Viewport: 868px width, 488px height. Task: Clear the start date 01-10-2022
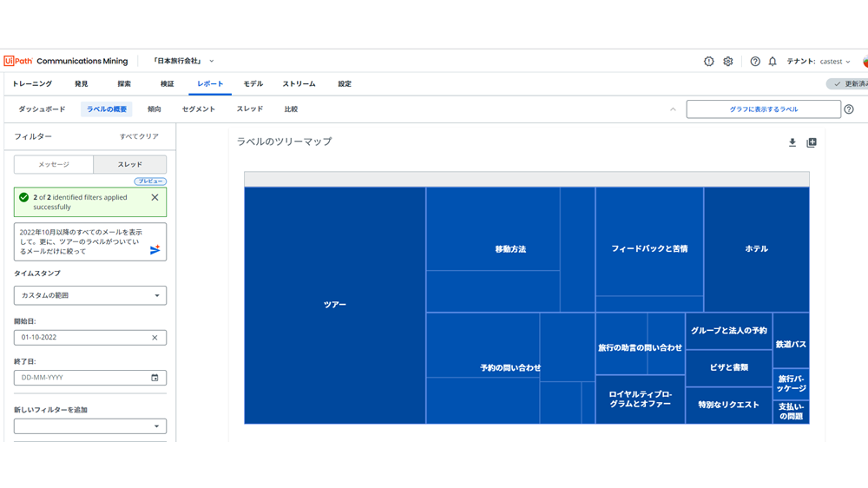[155, 337]
